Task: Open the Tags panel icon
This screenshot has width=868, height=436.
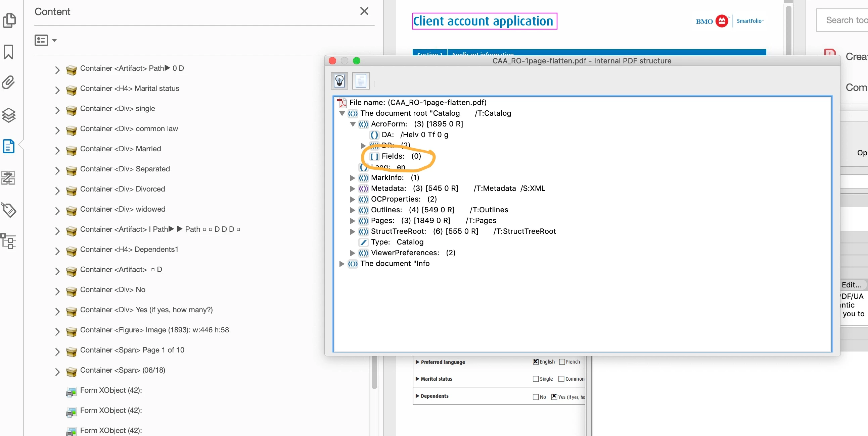Action: [8, 210]
